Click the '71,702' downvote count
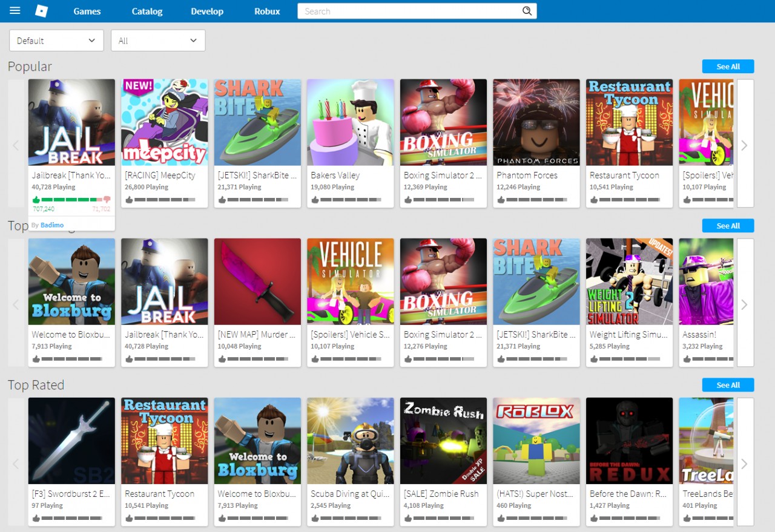Screen dimensions: 775x532 101,209
